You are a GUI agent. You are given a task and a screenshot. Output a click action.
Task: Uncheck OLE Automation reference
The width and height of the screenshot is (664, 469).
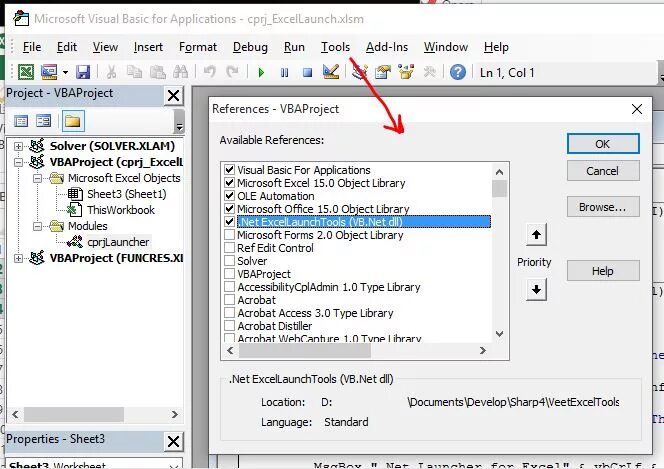(230, 196)
